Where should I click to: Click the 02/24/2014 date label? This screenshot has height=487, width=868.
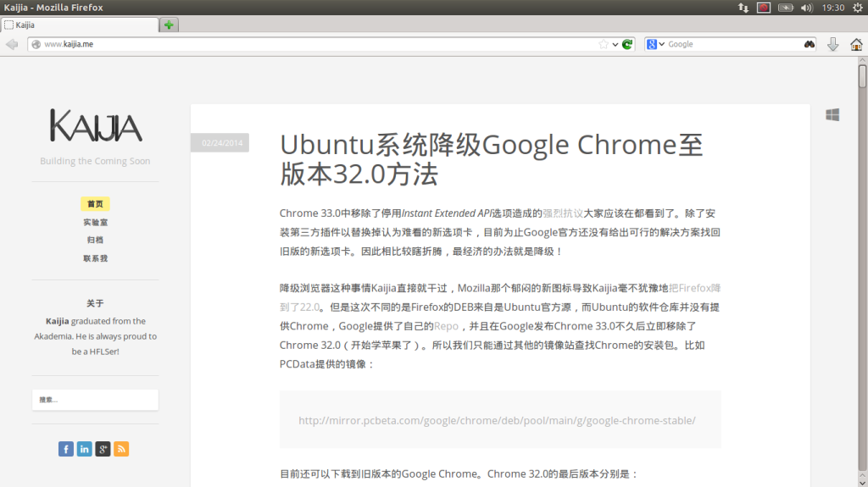(220, 143)
